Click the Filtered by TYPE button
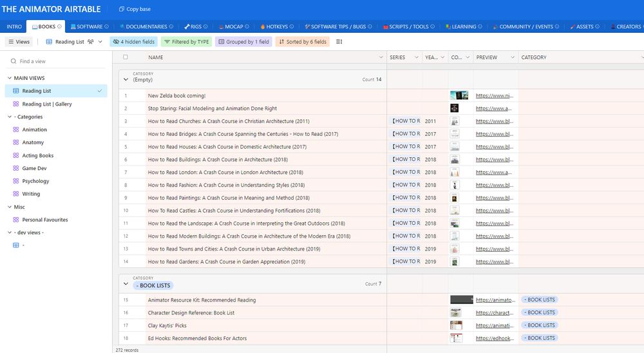The image size is (644, 353). [187, 41]
